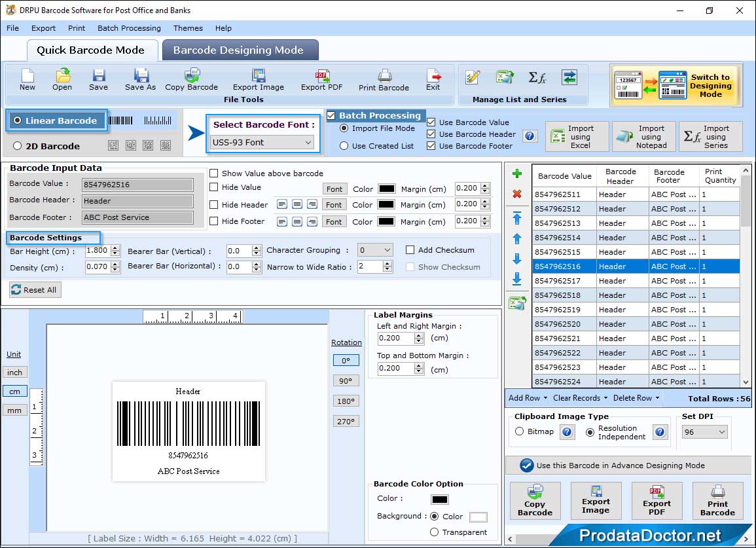The width and height of the screenshot is (756, 548).
Task: Open the Set DPI dropdown
Action: (704, 431)
